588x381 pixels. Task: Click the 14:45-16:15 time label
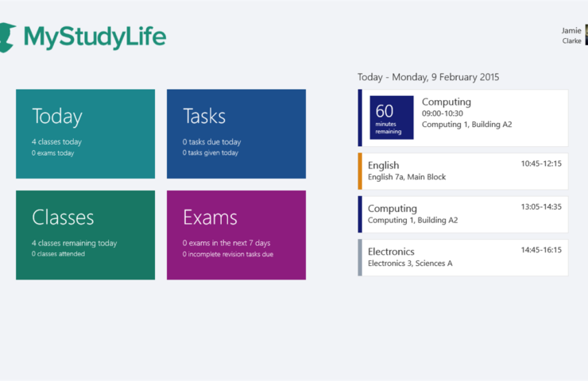click(541, 249)
